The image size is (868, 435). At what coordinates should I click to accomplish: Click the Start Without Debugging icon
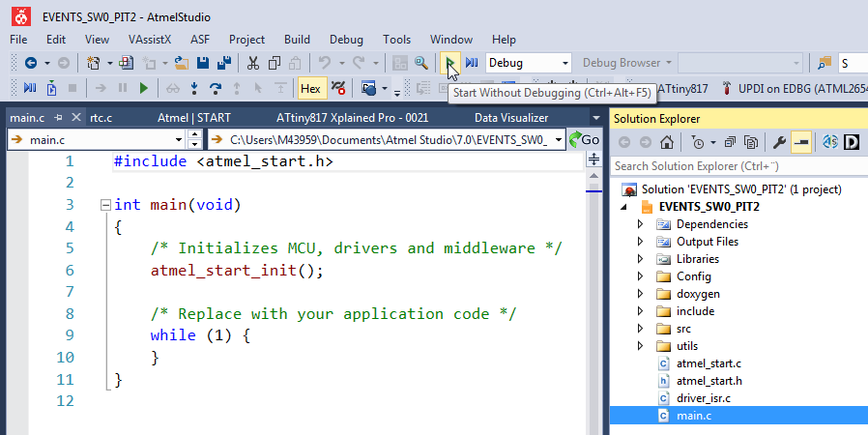450,63
